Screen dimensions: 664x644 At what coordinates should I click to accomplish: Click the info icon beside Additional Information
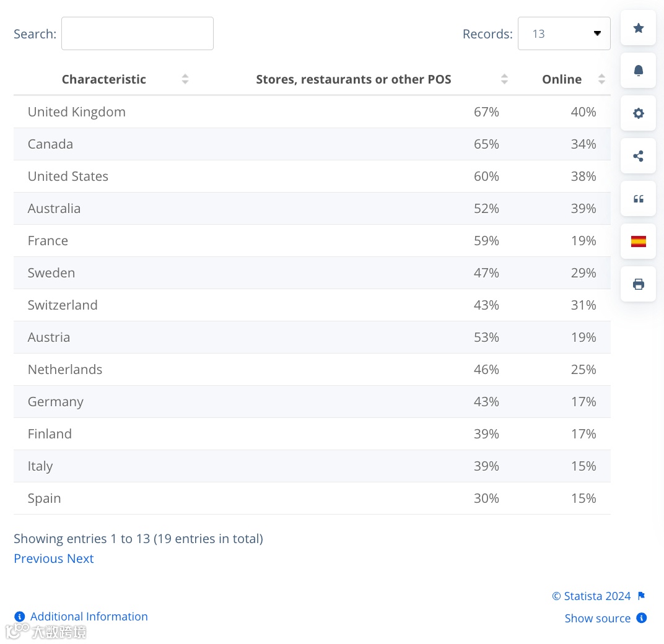point(20,617)
